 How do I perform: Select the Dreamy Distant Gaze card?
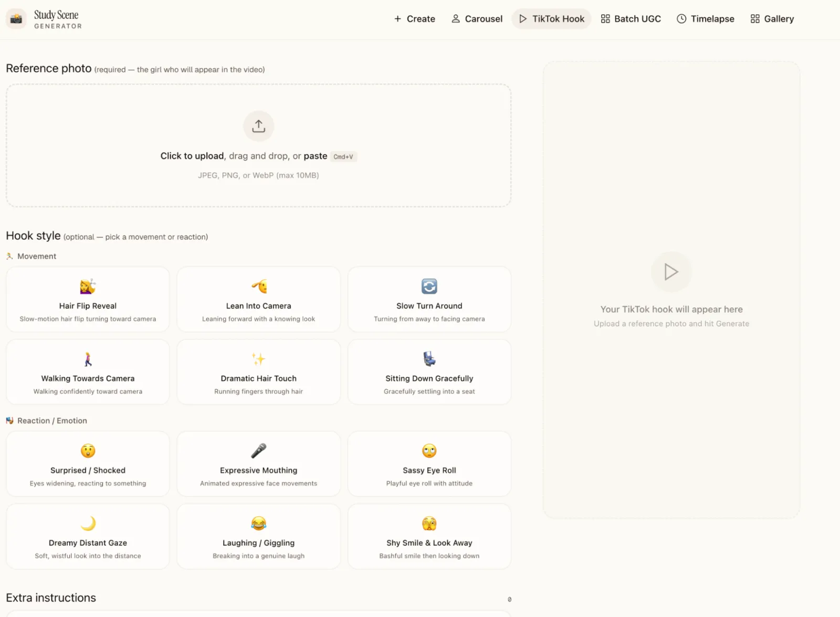coord(88,536)
